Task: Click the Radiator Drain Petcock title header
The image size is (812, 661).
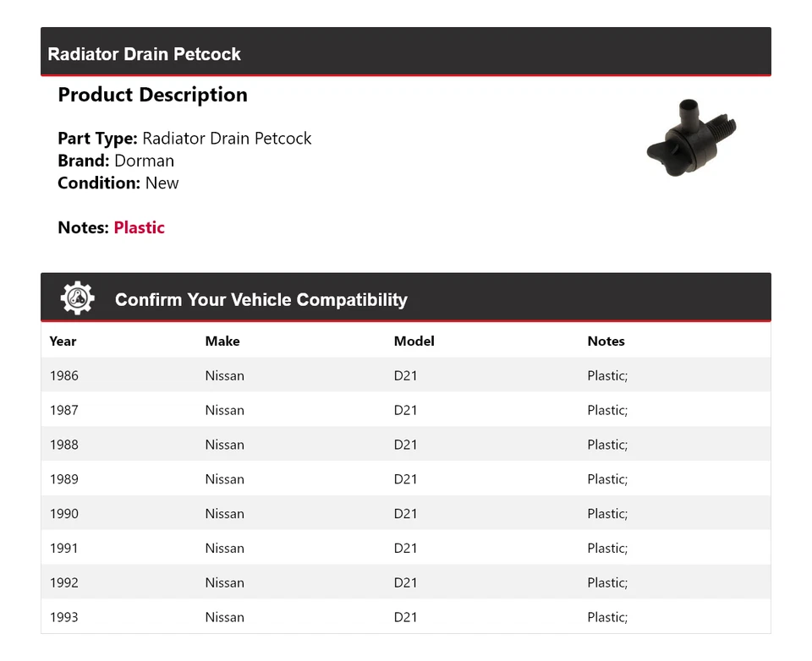Action: (145, 54)
